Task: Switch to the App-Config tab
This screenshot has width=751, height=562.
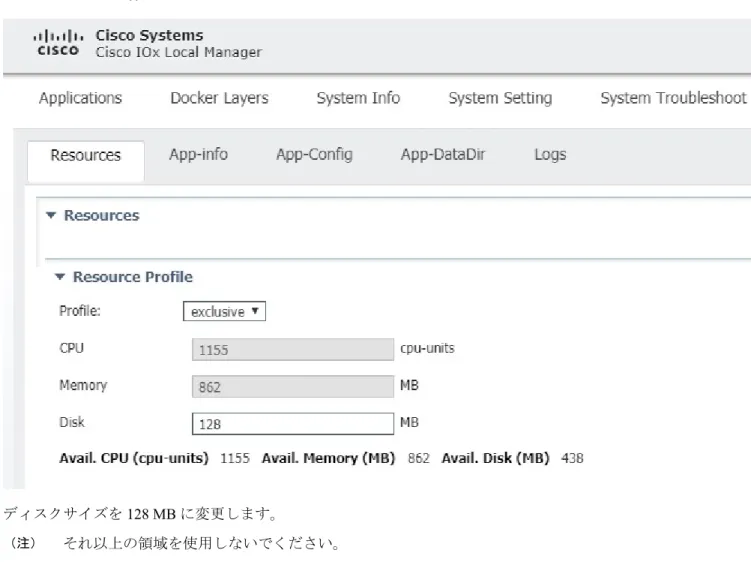Action: click(x=314, y=154)
